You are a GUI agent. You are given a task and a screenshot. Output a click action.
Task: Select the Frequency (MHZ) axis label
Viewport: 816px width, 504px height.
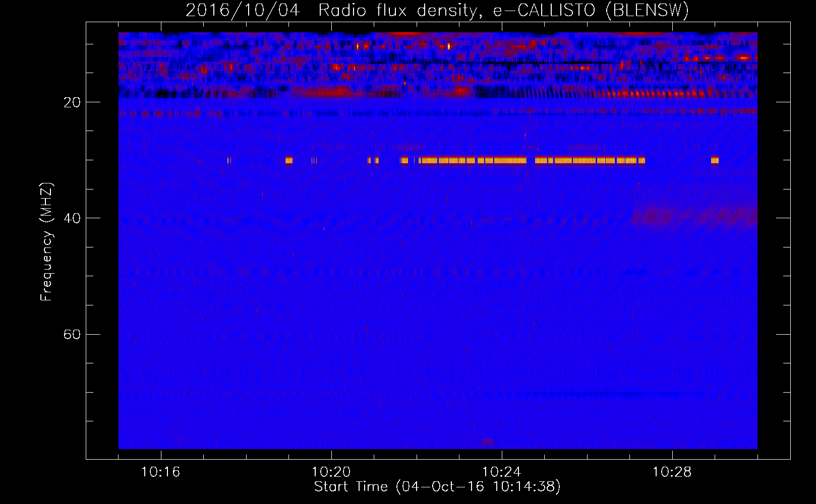point(46,242)
